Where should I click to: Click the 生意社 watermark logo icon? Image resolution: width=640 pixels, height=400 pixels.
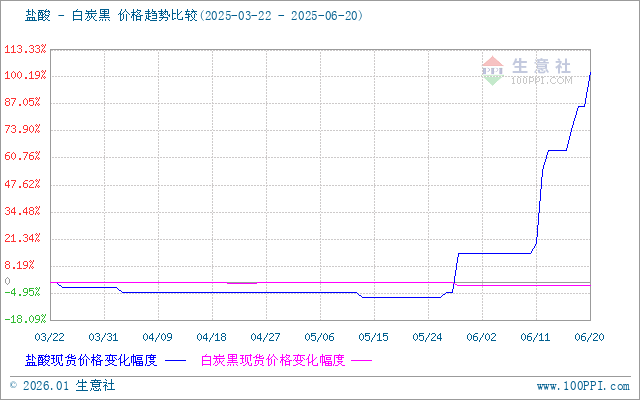(493, 69)
